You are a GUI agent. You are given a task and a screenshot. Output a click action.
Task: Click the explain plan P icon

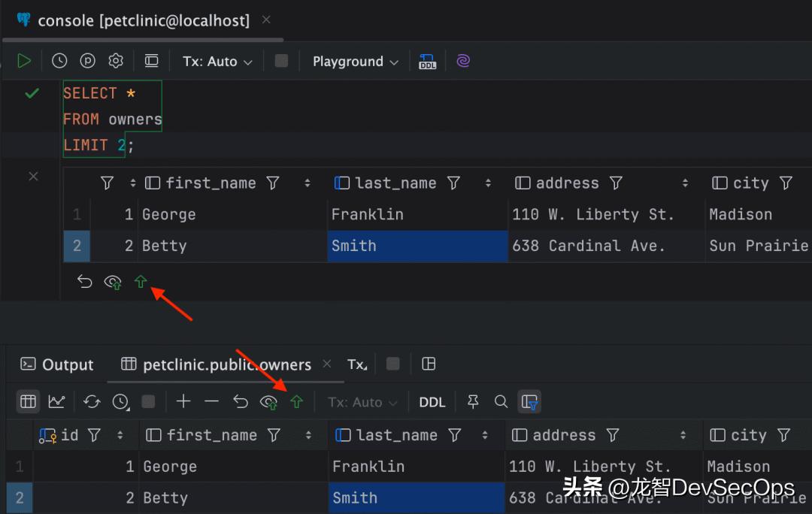pyautogui.click(x=87, y=61)
